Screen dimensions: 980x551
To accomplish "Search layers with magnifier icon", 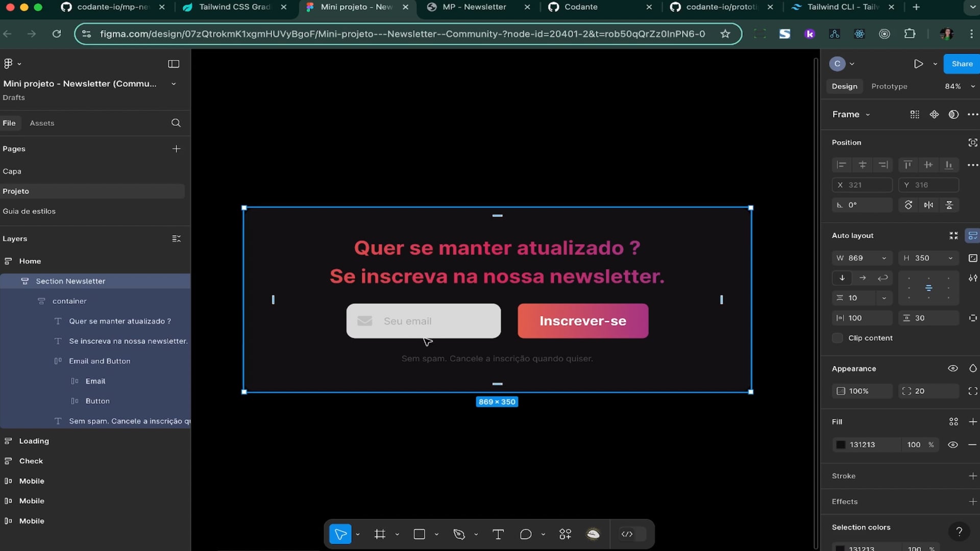I will [176, 123].
